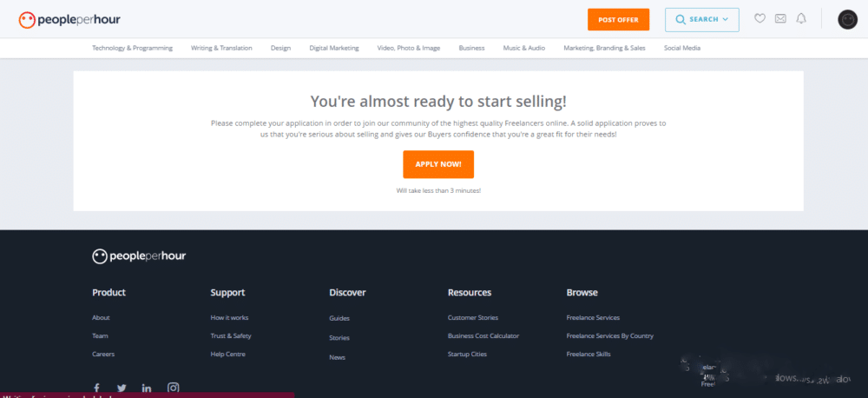Open the favourites heart icon
The height and width of the screenshot is (398, 868).
coord(760,19)
